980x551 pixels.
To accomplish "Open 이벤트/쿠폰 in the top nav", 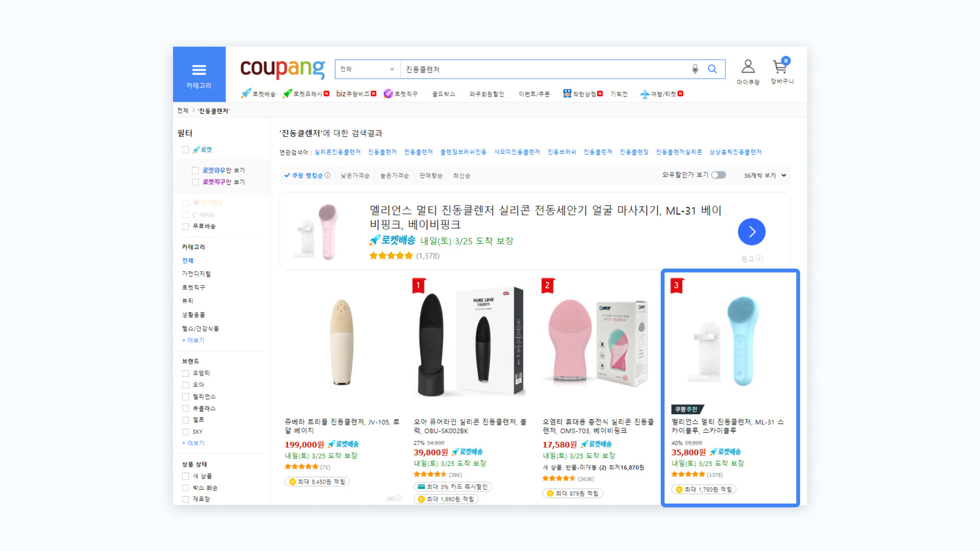I will (534, 94).
